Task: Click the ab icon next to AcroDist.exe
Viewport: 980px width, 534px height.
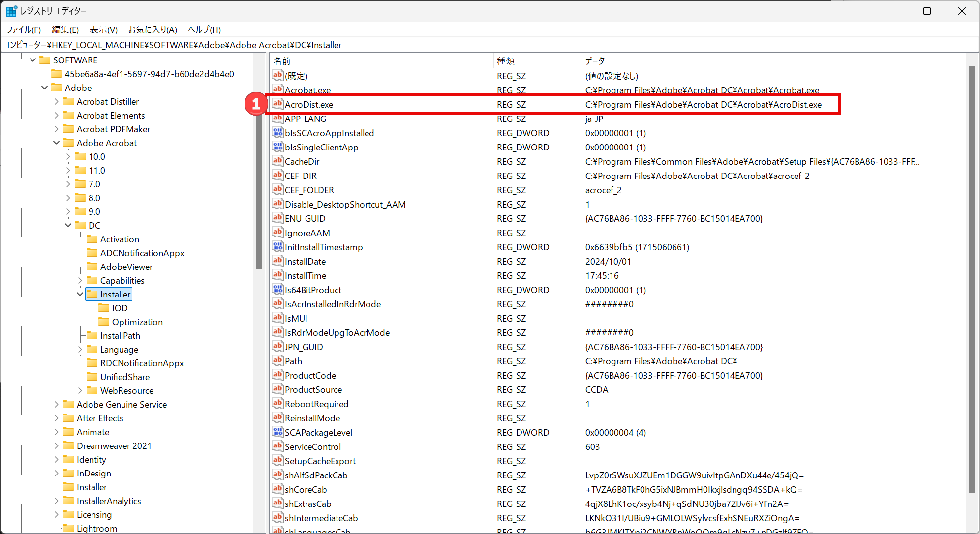Action: (278, 104)
